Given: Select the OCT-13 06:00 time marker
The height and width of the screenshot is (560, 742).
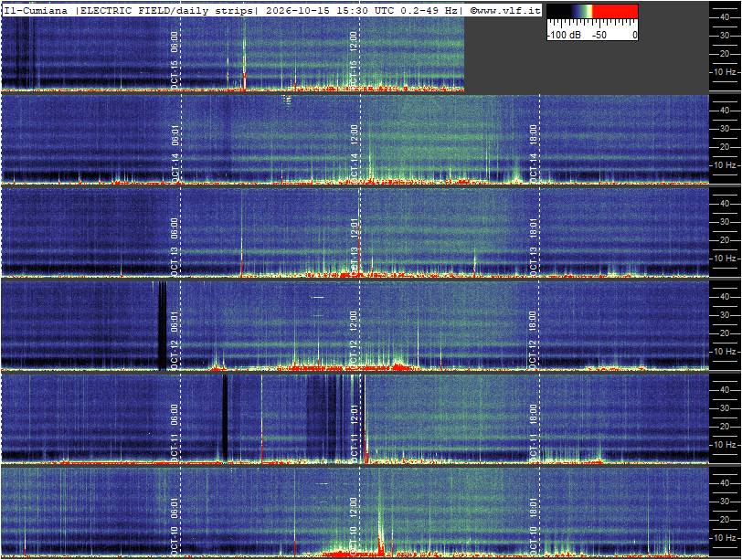Looking at the screenshot, I should [175, 247].
